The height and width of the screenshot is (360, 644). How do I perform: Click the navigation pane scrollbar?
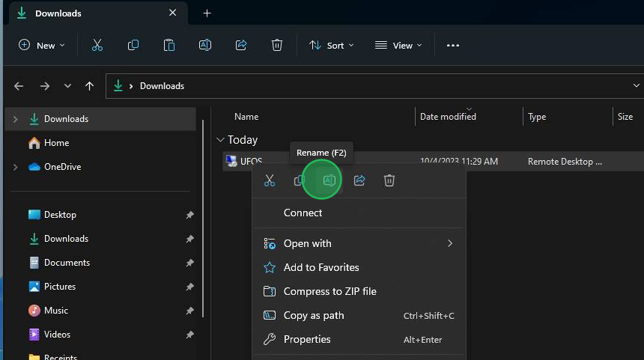click(203, 219)
